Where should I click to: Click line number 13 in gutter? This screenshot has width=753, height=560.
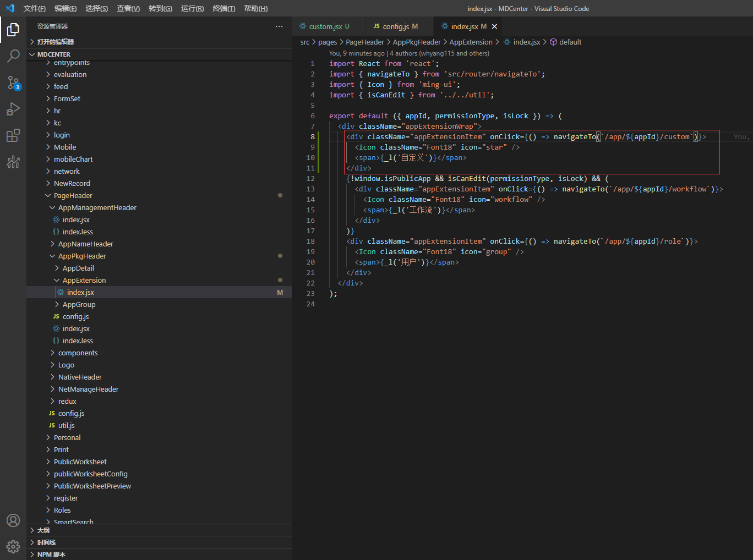(310, 189)
